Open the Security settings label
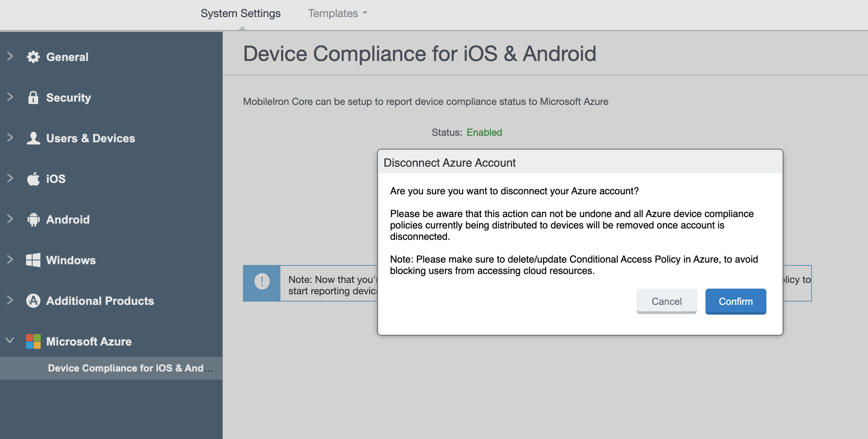 pos(69,98)
